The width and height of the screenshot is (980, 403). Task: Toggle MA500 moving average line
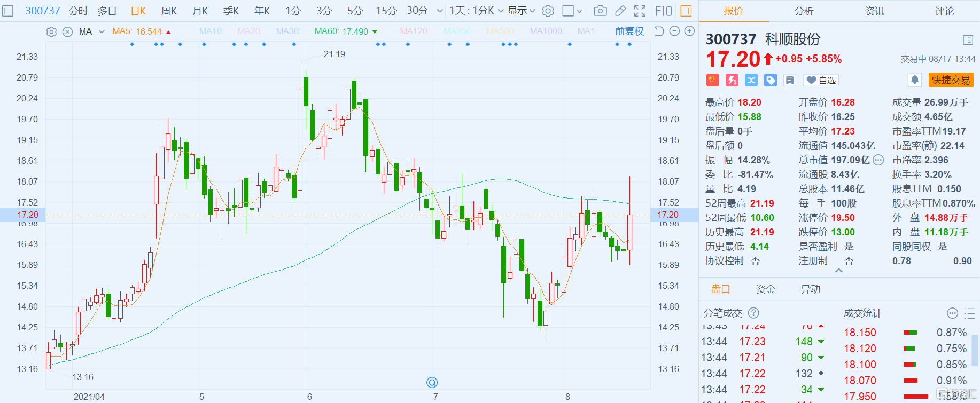501,31
